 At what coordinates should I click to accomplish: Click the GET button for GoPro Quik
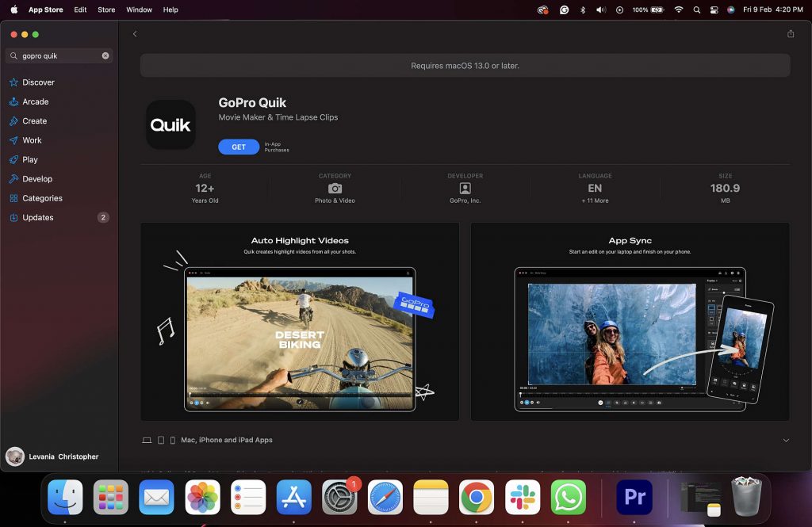(x=239, y=147)
